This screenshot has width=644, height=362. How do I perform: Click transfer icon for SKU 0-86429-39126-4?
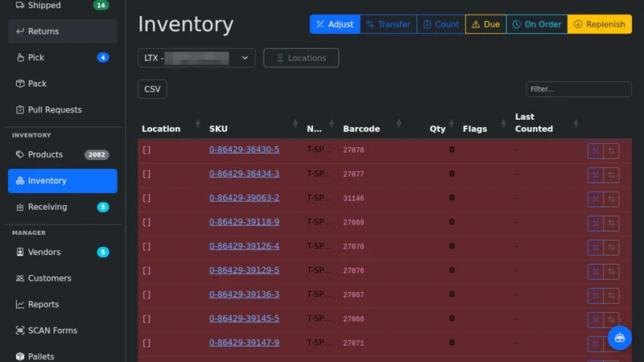(x=611, y=248)
